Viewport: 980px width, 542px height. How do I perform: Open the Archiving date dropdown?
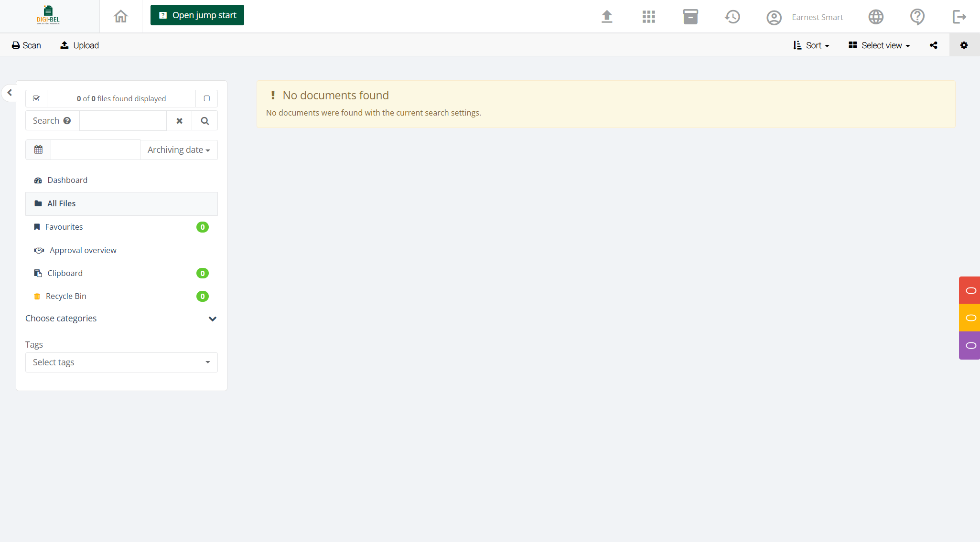pyautogui.click(x=179, y=150)
